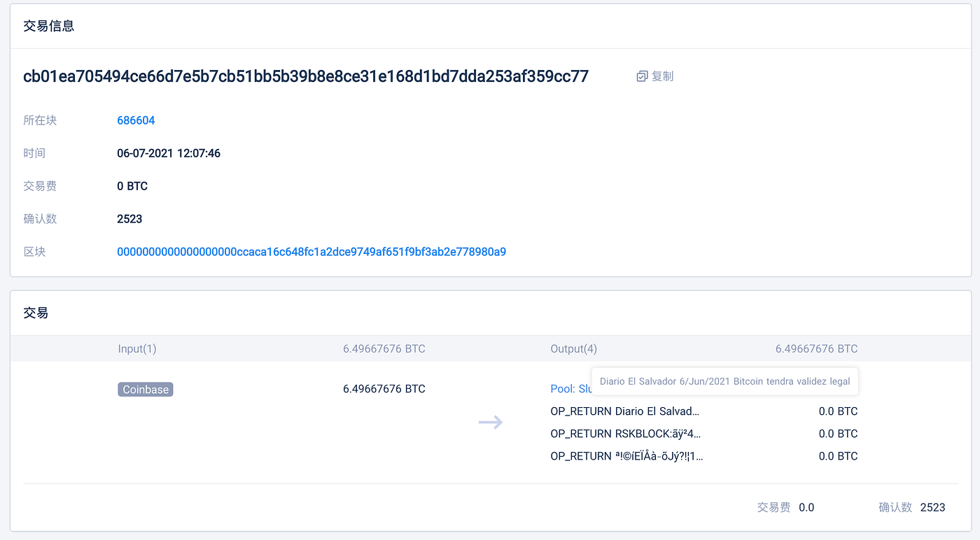Click the copy icon beside the transaction hash
The width and height of the screenshot is (980, 540).
pos(641,76)
